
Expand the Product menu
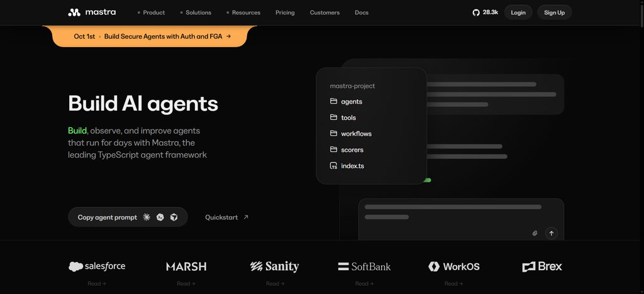click(151, 13)
